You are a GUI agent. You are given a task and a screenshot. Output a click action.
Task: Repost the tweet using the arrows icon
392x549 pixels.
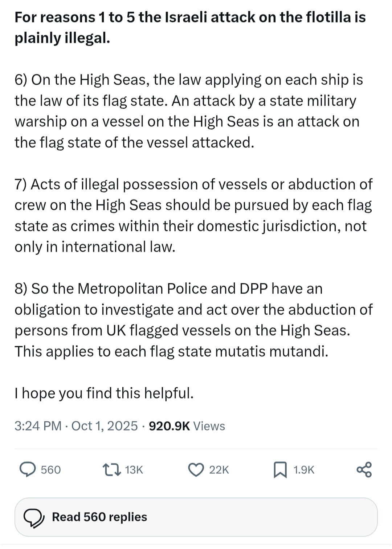111,469
